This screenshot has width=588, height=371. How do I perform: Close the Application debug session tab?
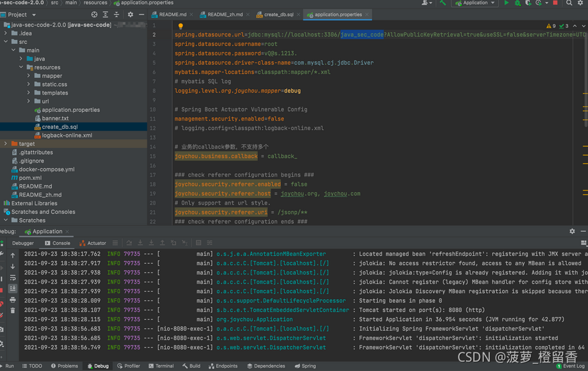point(67,232)
